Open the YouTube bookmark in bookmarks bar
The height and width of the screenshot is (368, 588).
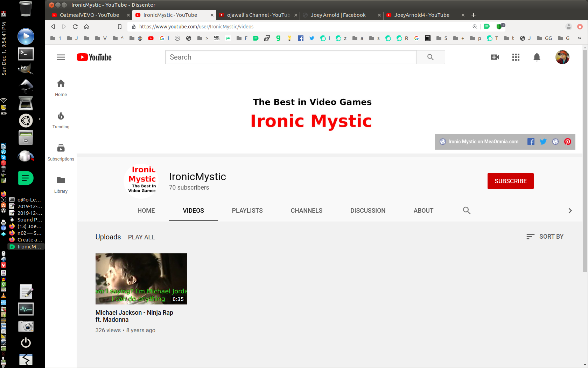[151, 38]
